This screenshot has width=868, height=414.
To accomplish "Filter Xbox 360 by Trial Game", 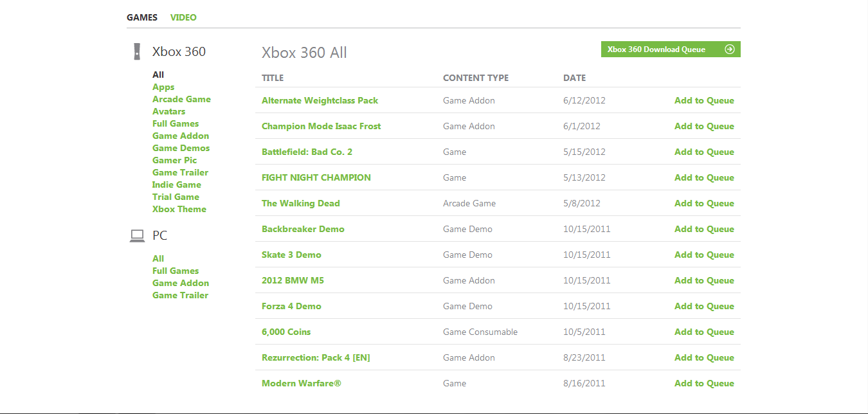I will click(176, 197).
